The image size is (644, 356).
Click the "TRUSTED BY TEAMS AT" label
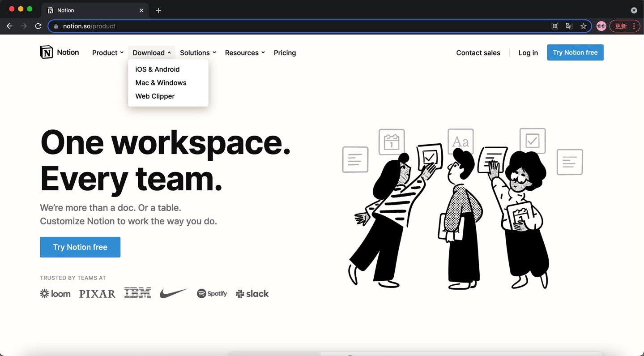[x=73, y=278]
